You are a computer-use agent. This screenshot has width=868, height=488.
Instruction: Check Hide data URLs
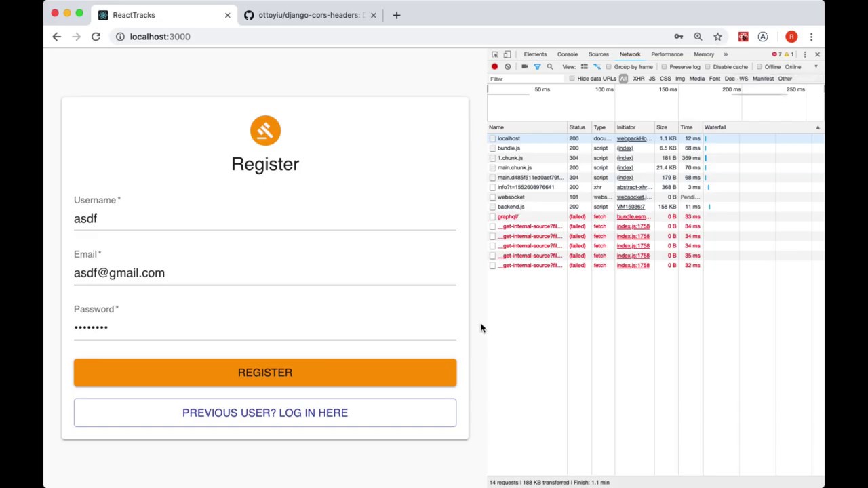(572, 79)
